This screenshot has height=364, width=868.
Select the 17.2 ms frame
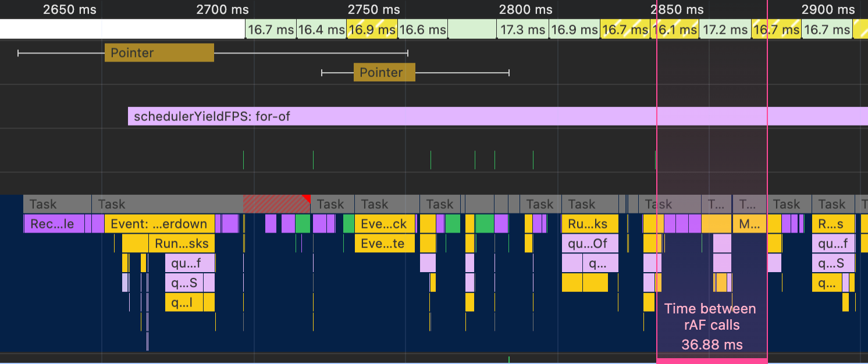tap(725, 29)
